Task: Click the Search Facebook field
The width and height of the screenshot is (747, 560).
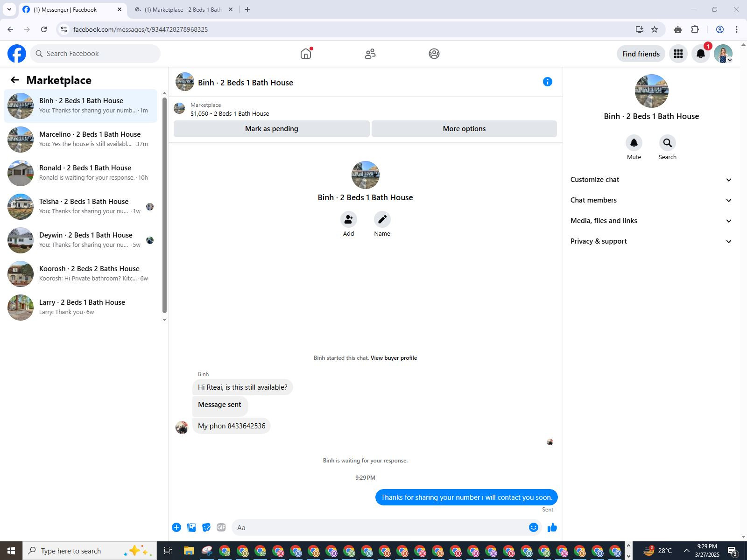Action: tap(96, 54)
